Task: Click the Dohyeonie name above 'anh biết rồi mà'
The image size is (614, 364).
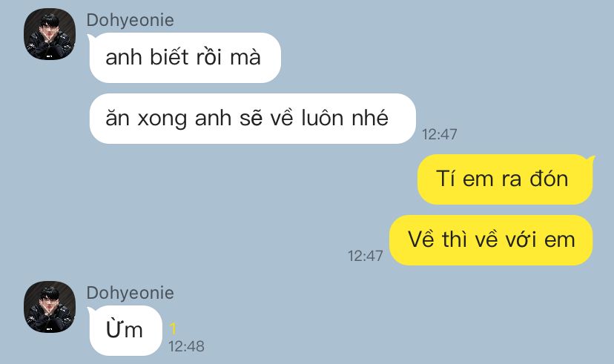Action: pos(130,20)
